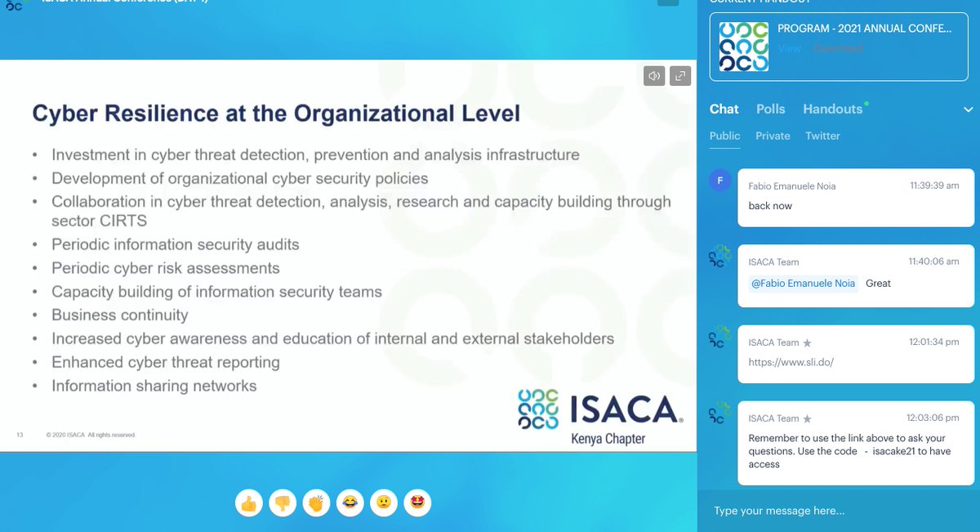Open the https://www.sli.do/ link in chat
Screen dimensions: 980x532
(x=791, y=362)
